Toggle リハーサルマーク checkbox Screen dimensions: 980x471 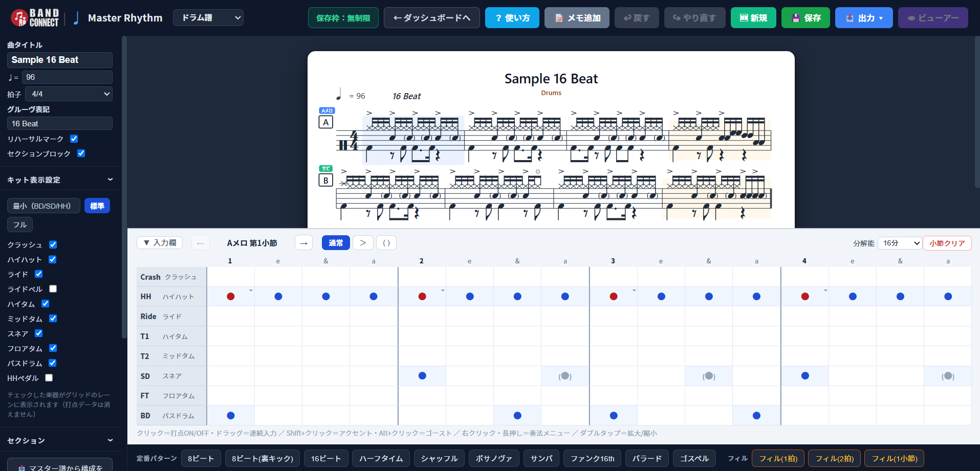tap(74, 139)
